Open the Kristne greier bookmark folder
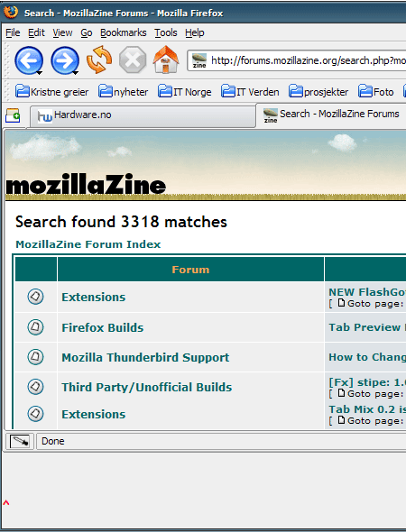Image resolution: width=406 pixels, height=532 pixels. coord(51,92)
